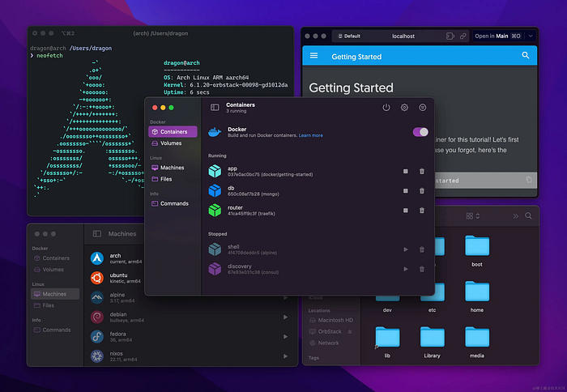Delete the db mongo container
The width and height of the screenshot is (567, 392).
(422, 191)
